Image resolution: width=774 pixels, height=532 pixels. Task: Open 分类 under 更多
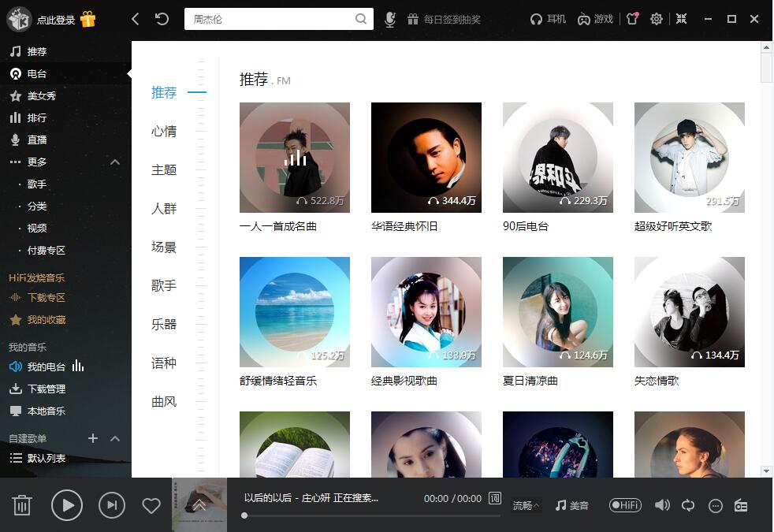tap(37, 206)
